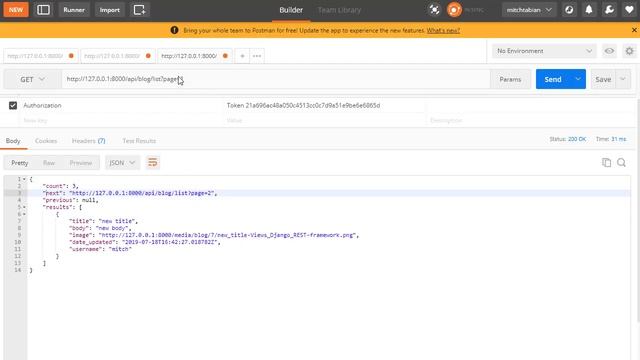Click the Token header value
Image resolution: width=640 pixels, height=360 pixels.
[303, 105]
